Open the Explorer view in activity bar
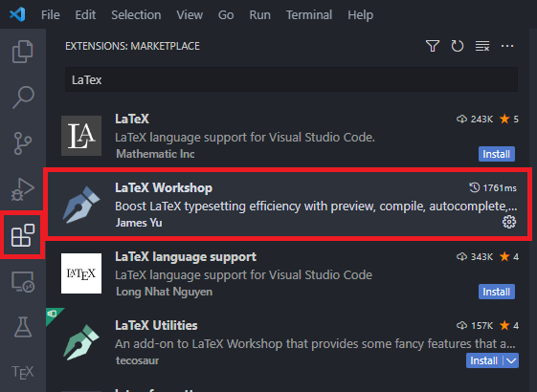537x392 pixels. pyautogui.click(x=23, y=52)
